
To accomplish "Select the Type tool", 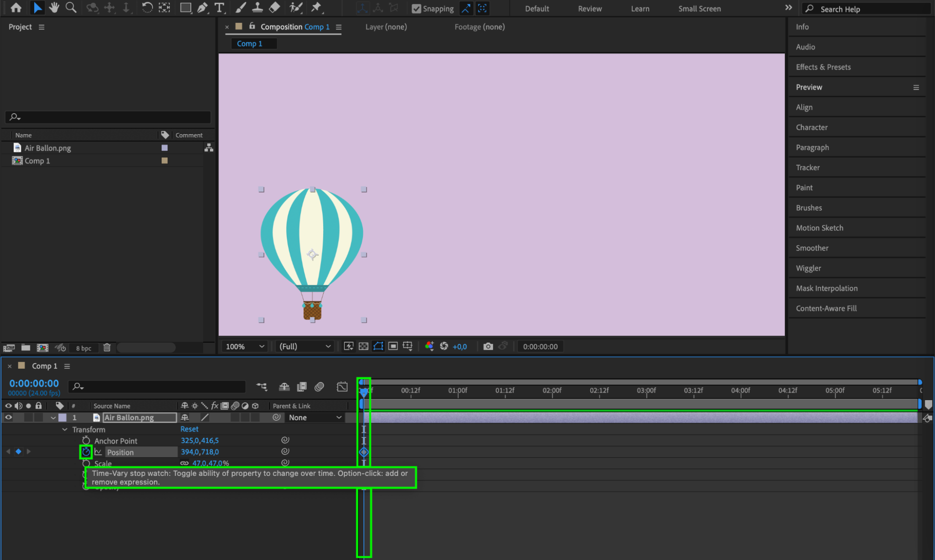I will coord(219,8).
